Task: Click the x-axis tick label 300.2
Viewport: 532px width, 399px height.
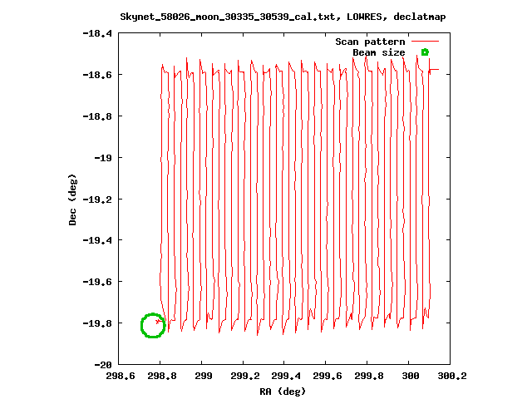Action: click(452, 376)
